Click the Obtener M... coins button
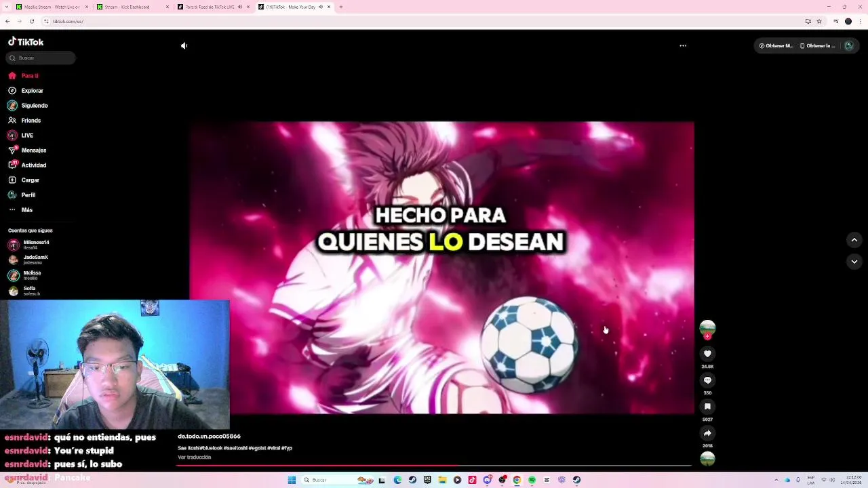 (x=776, y=46)
